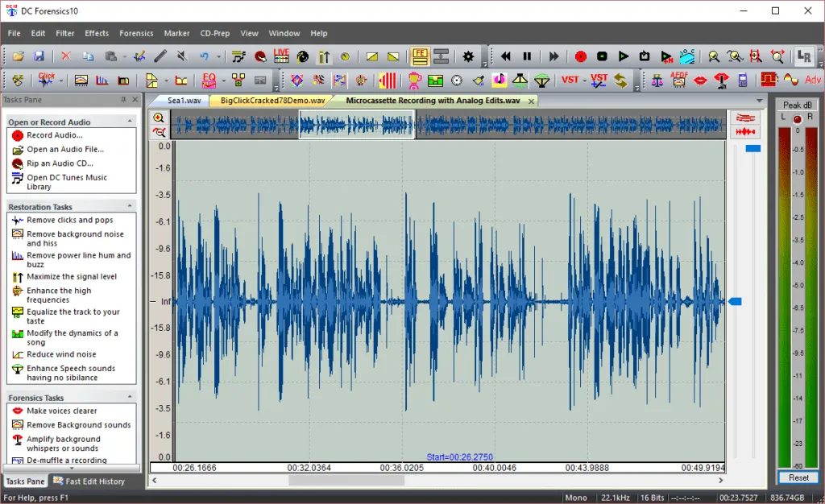This screenshot has width=825, height=504.
Task: Open the Forensics menu
Action: click(x=136, y=33)
